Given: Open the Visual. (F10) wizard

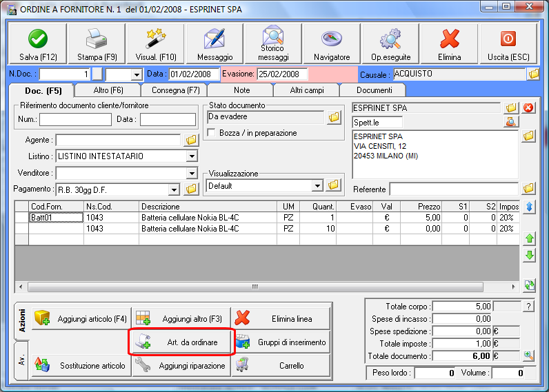Looking at the screenshot, I should point(155,43).
